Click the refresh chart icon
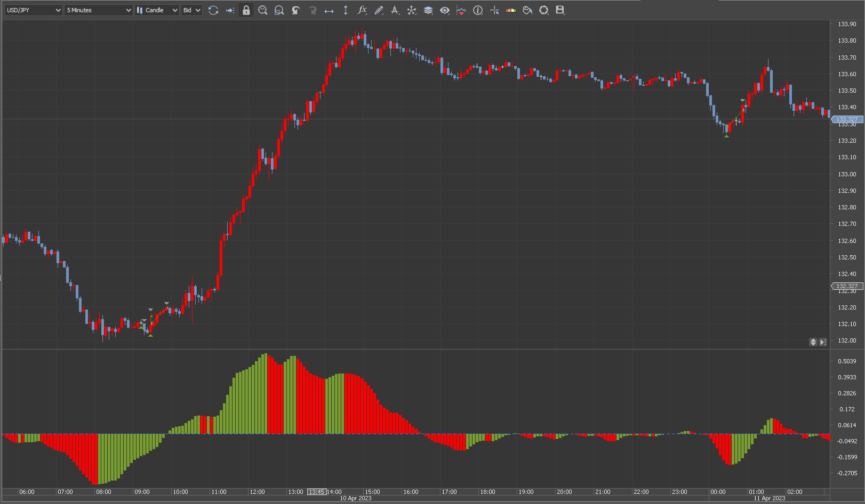Image resolution: width=865 pixels, height=504 pixels. (x=213, y=10)
